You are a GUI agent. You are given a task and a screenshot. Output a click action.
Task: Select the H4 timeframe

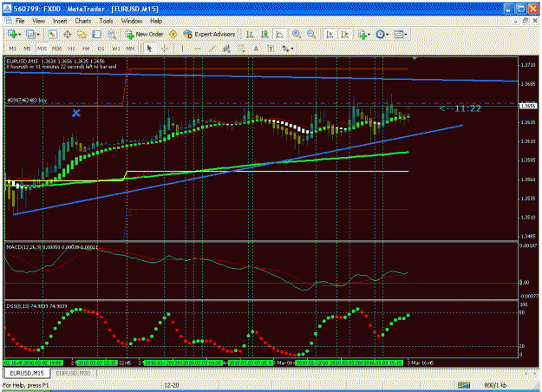86,49
